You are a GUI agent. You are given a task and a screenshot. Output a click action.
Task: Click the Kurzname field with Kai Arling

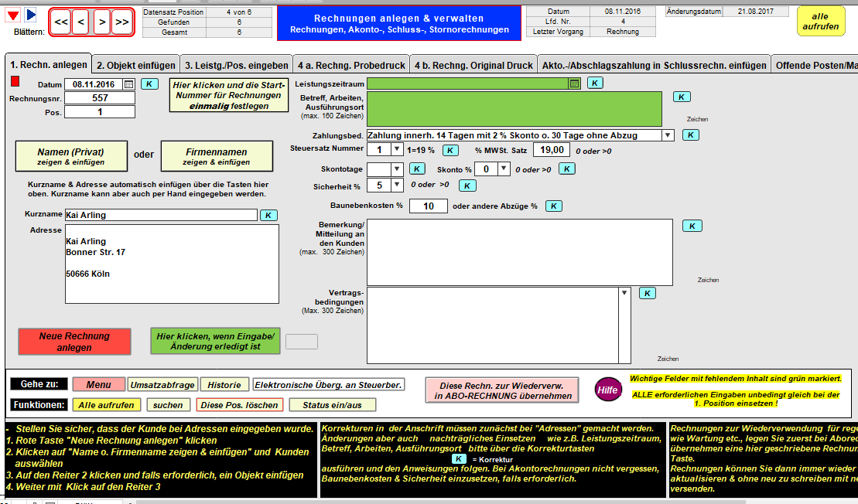point(161,215)
